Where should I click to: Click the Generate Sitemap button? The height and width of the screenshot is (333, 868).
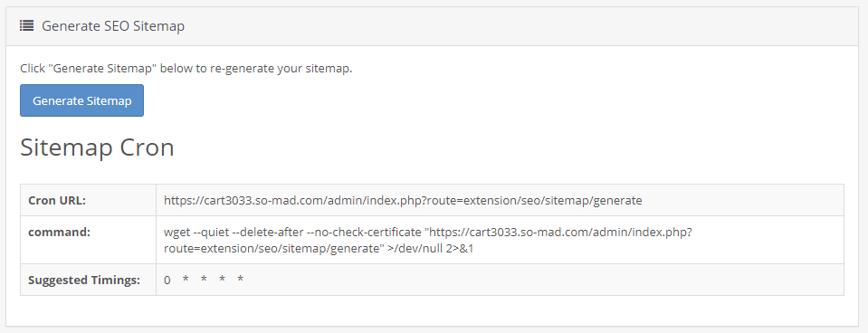pyautogui.click(x=82, y=100)
